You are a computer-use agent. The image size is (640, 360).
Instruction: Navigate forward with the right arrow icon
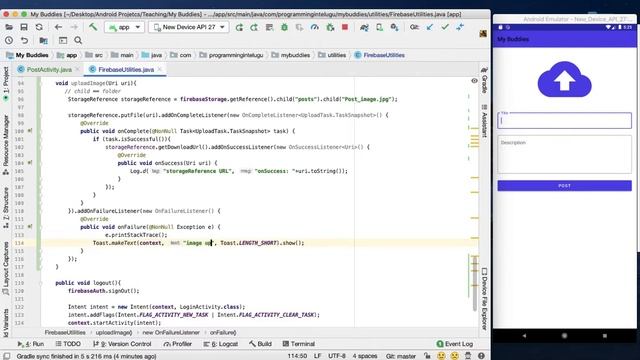coord(74,27)
